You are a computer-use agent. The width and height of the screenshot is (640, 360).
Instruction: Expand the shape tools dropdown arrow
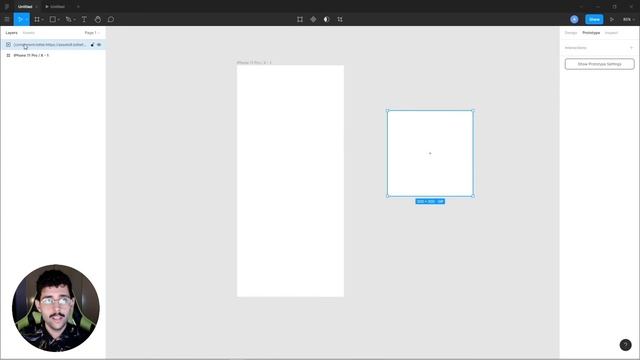point(58,20)
